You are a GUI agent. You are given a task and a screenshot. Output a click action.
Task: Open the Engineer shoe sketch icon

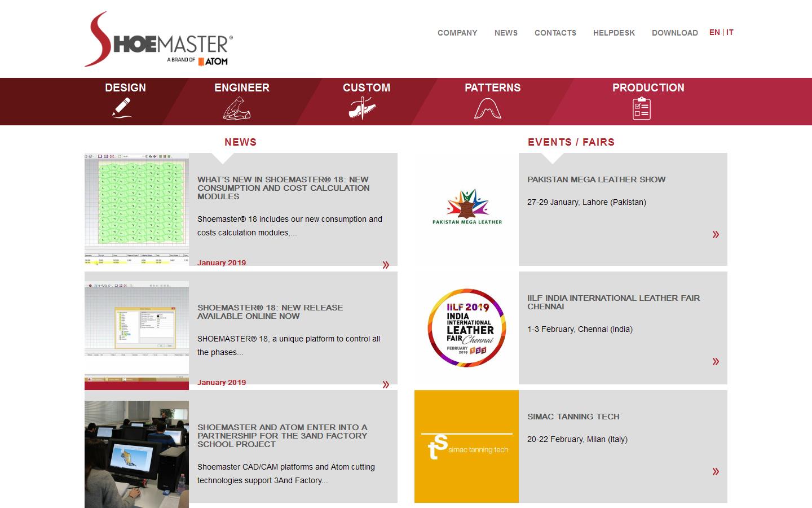tap(237, 108)
